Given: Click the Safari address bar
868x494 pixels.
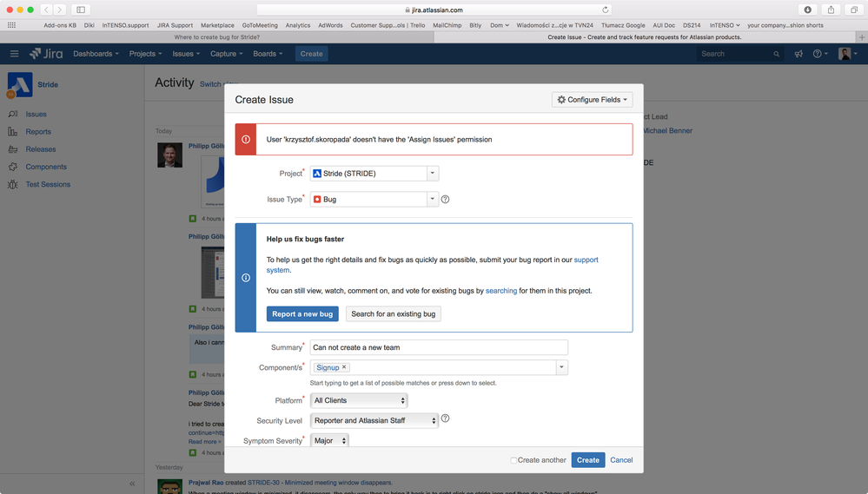Looking at the screenshot, I should (434, 10).
